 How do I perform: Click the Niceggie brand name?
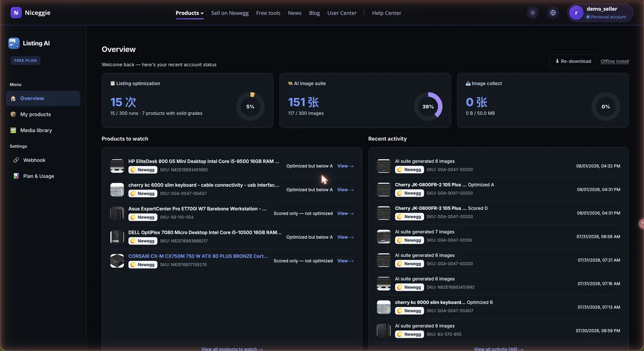[38, 13]
